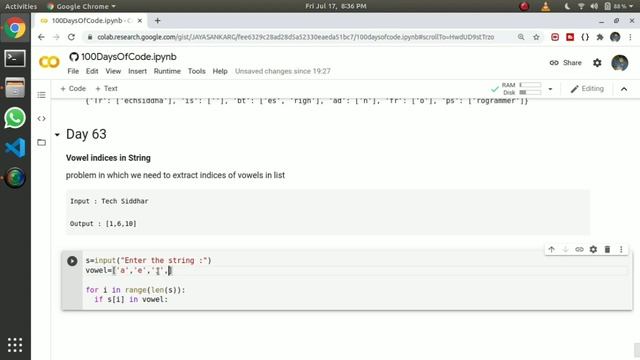Open Activities overview
Screen dimensions: 640x360
[21, 6]
